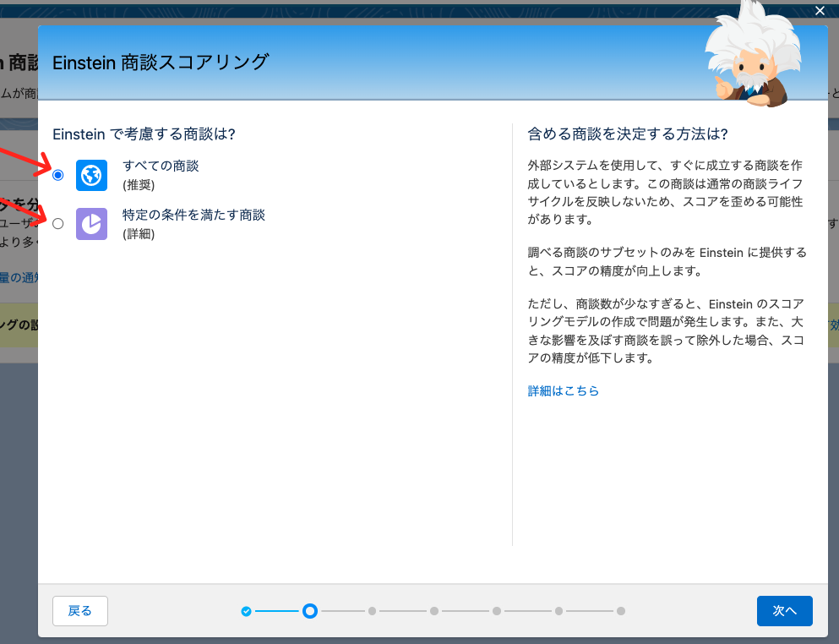Screen dimensions: 839x644
Task: Click the 含める商談を決定する方法は? heading
Action: click(628, 134)
